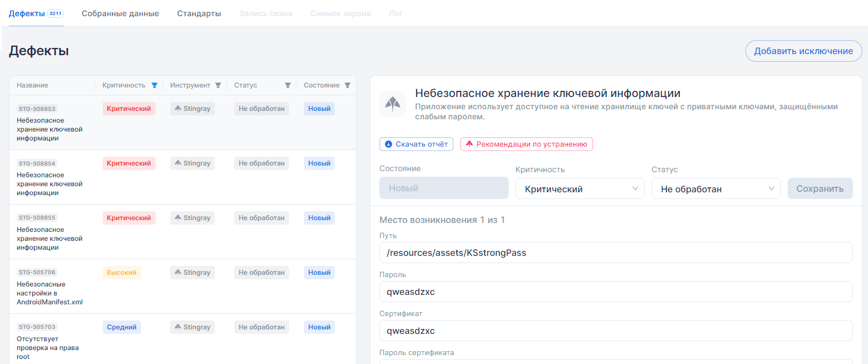Click the Пароль input field
This screenshot has height=364, width=868.
click(615, 292)
